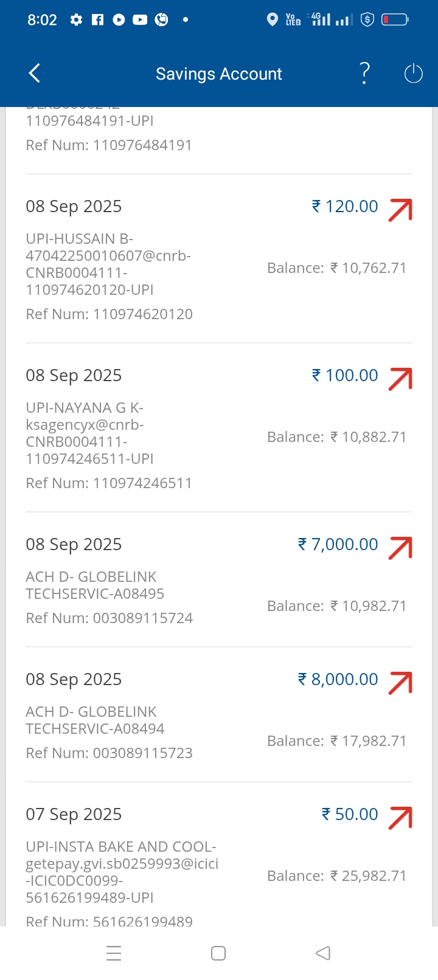Select GLOBELINK TECHSERVIC-A08494 transaction
438x980 pixels.
click(95, 720)
